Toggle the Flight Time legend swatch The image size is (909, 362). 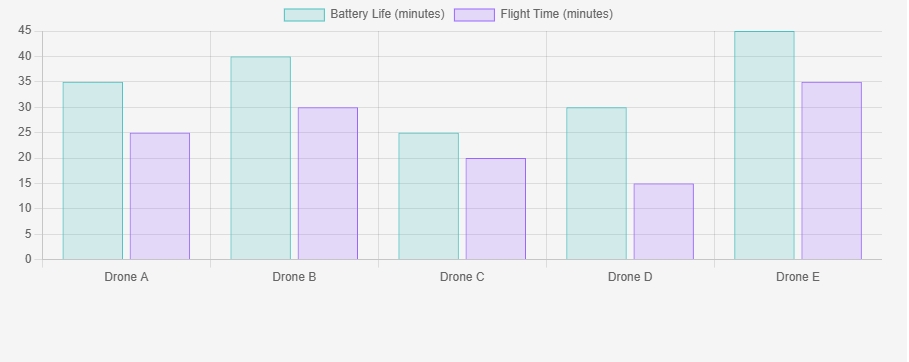click(474, 15)
